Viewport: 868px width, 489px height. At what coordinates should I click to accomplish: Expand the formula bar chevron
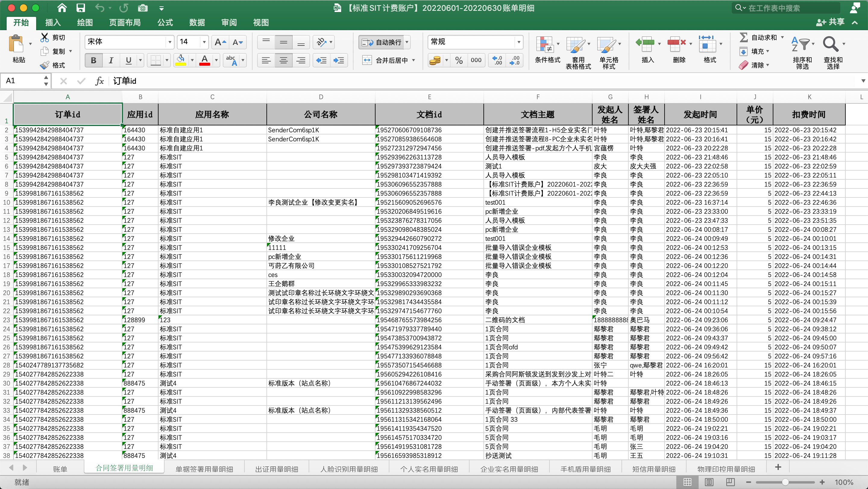863,81
